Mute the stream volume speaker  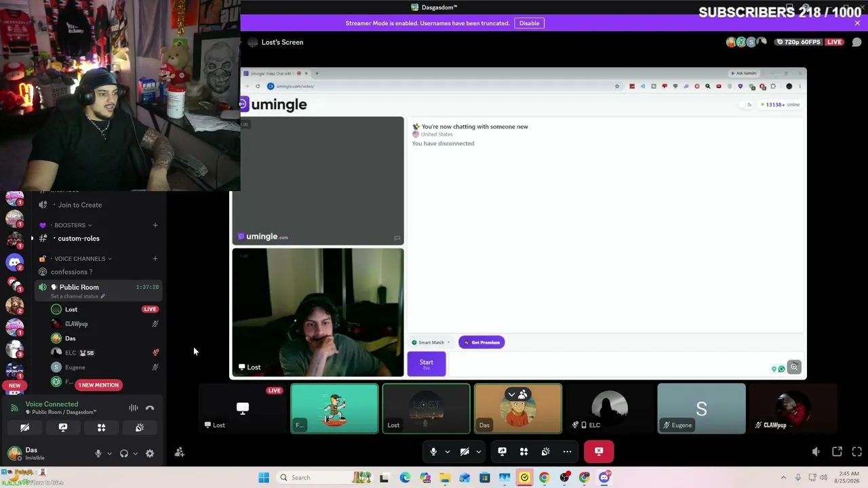point(816,452)
